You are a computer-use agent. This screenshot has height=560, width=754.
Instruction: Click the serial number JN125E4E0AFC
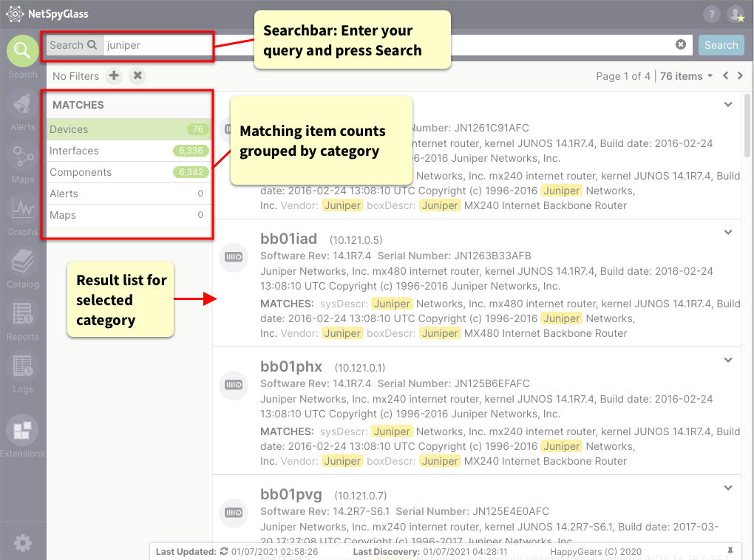511,511
